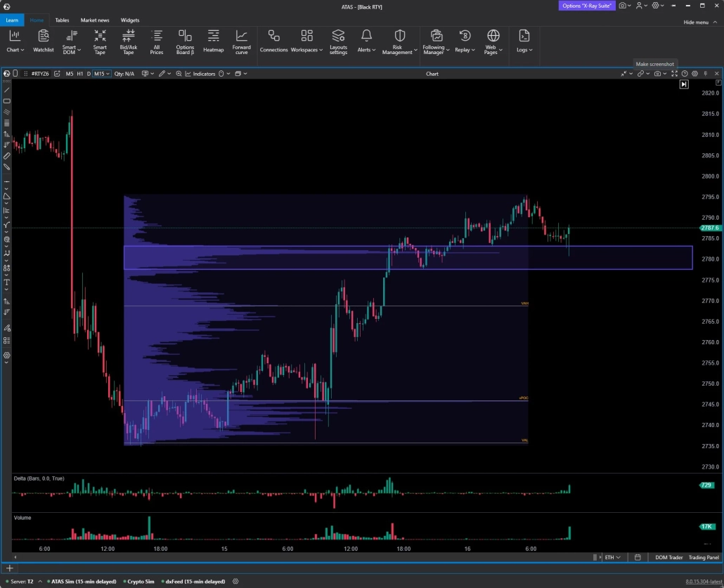Expand the Web Pages dropdown

(500, 50)
